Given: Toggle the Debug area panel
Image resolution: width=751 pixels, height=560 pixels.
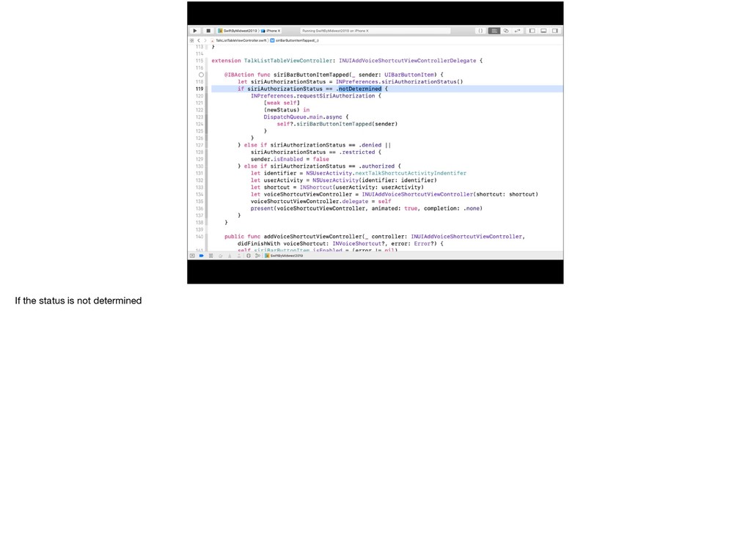Looking at the screenshot, I should pos(543,31).
